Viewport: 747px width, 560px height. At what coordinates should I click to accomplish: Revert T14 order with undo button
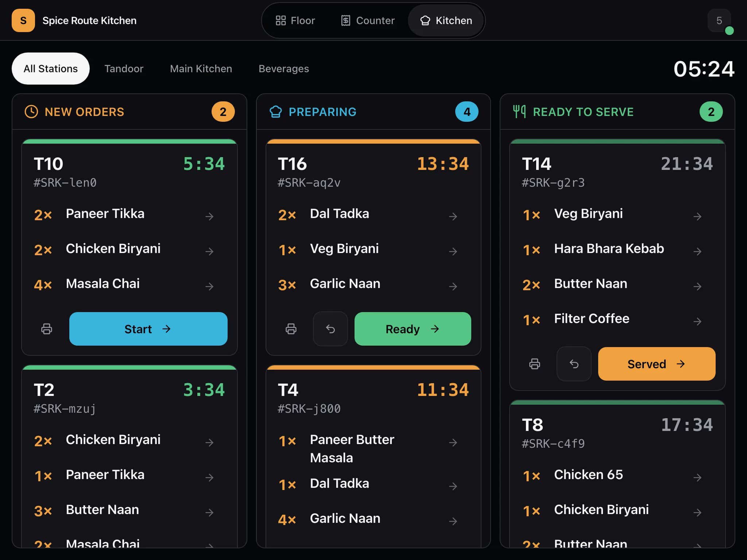coord(574,364)
